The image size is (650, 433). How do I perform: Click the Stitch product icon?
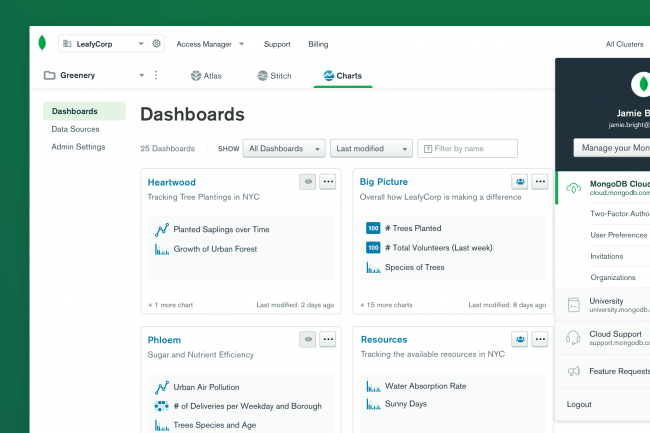[x=262, y=75]
